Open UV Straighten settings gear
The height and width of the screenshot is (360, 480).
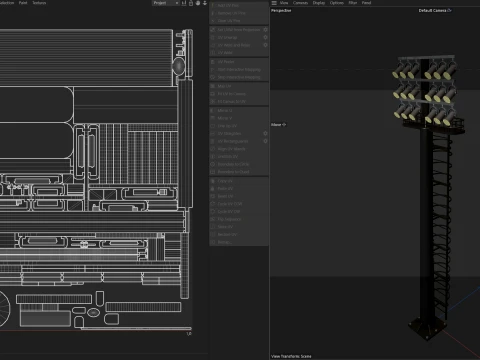[x=265, y=133]
